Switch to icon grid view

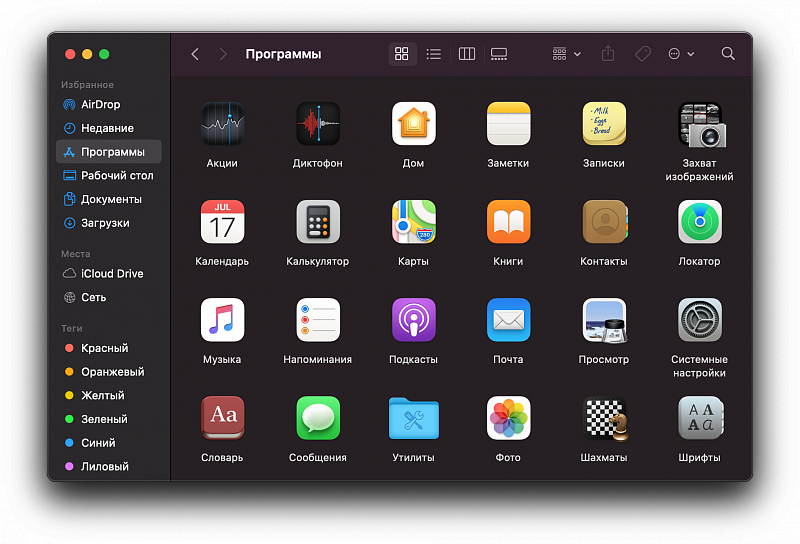click(x=402, y=54)
